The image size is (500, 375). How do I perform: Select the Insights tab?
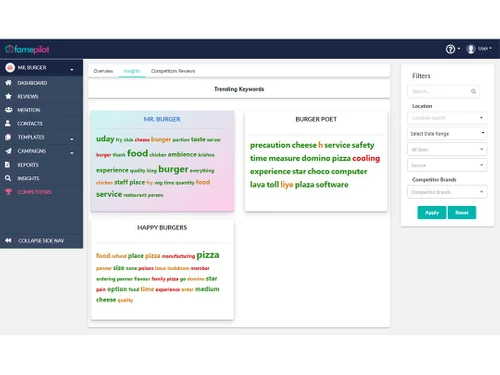(132, 71)
